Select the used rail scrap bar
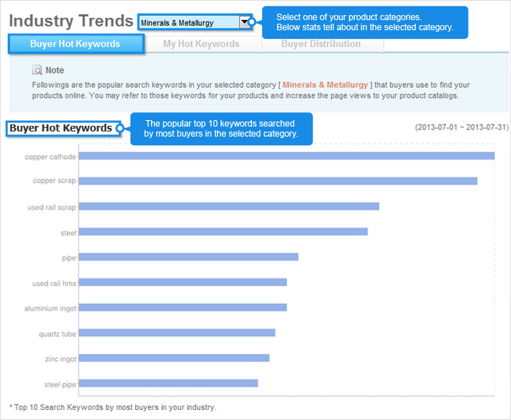The image size is (511, 420). [x=229, y=206]
